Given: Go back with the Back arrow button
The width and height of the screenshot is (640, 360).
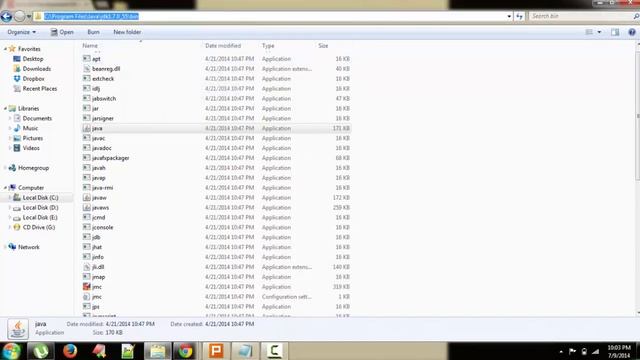Looking at the screenshot, I should [6, 16].
